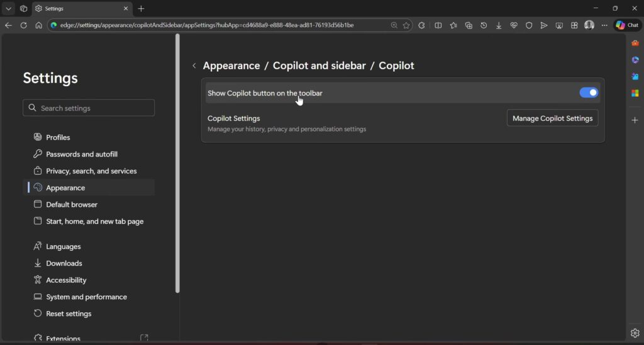Toggle Show Copilot button on the toolbar

click(589, 93)
